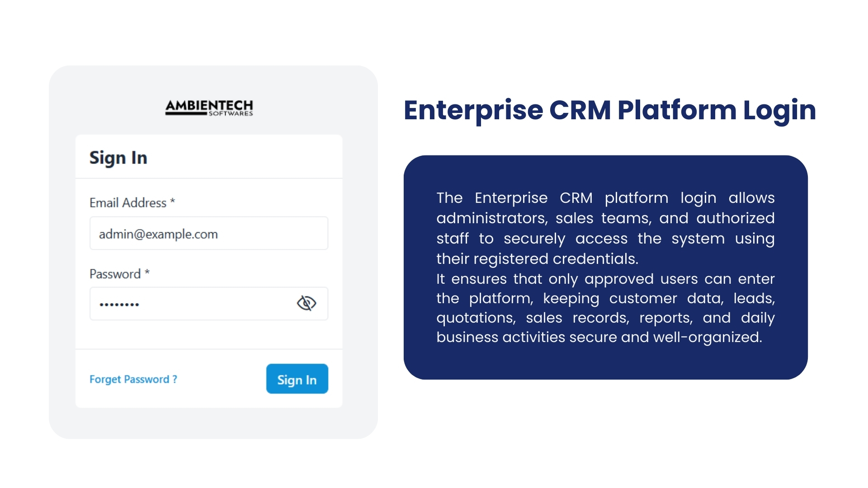Click the Email Address label

click(132, 203)
